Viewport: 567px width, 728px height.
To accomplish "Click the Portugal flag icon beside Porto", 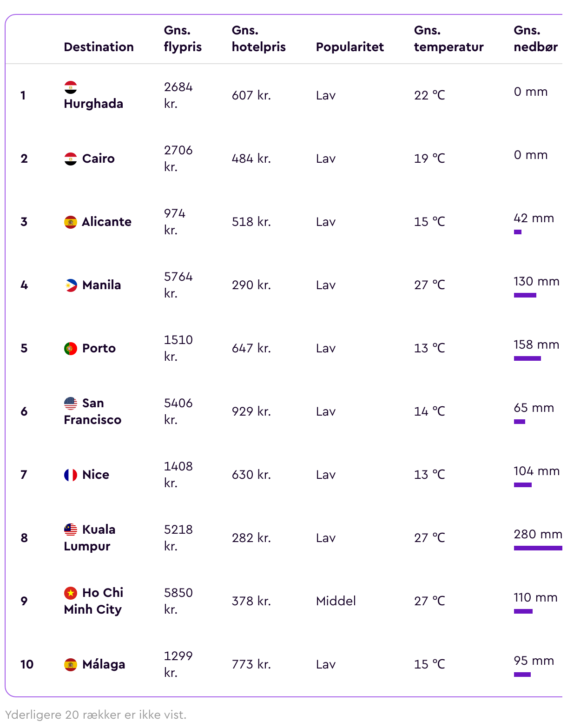I will click(71, 348).
